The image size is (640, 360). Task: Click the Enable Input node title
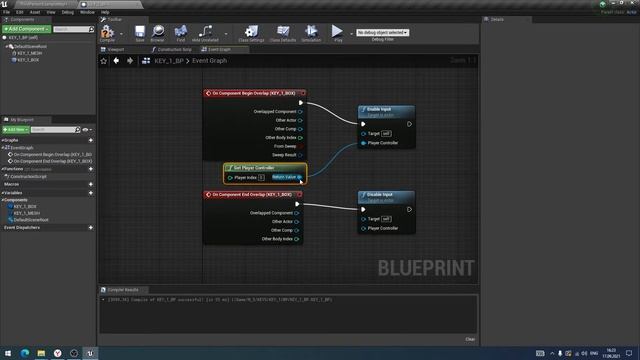379,109
